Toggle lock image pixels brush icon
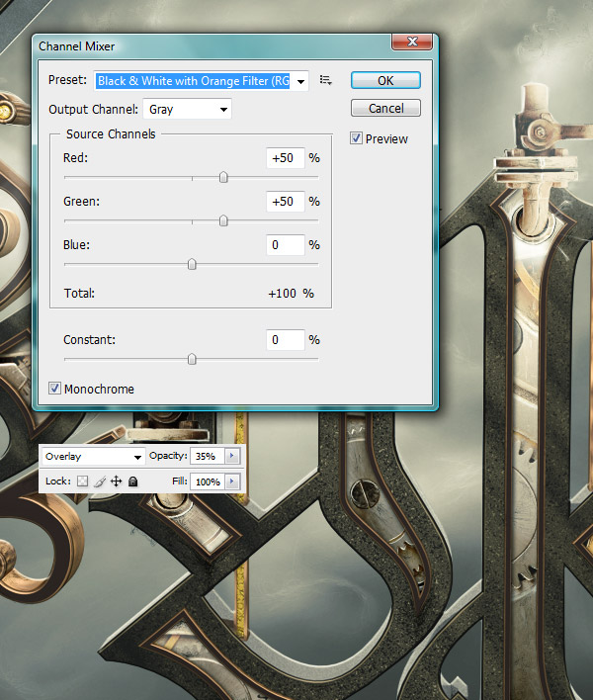 [100, 481]
